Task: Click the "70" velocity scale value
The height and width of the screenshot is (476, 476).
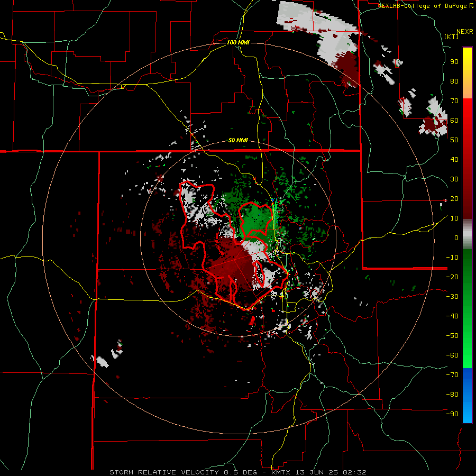Action: coord(454,101)
